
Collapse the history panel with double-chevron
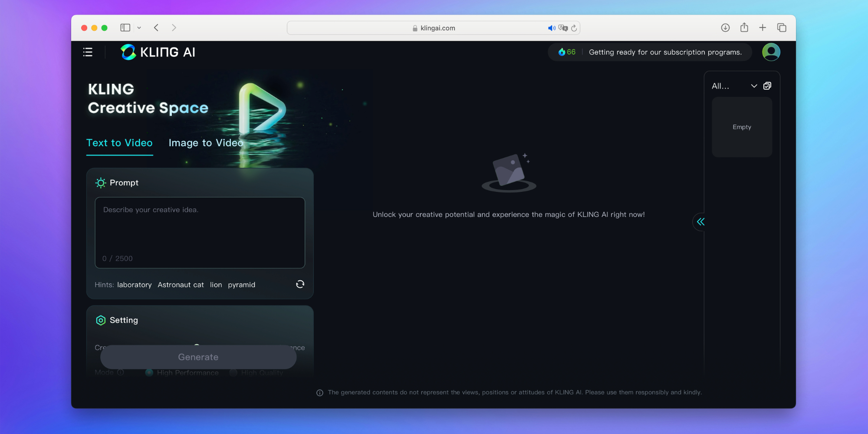(700, 222)
